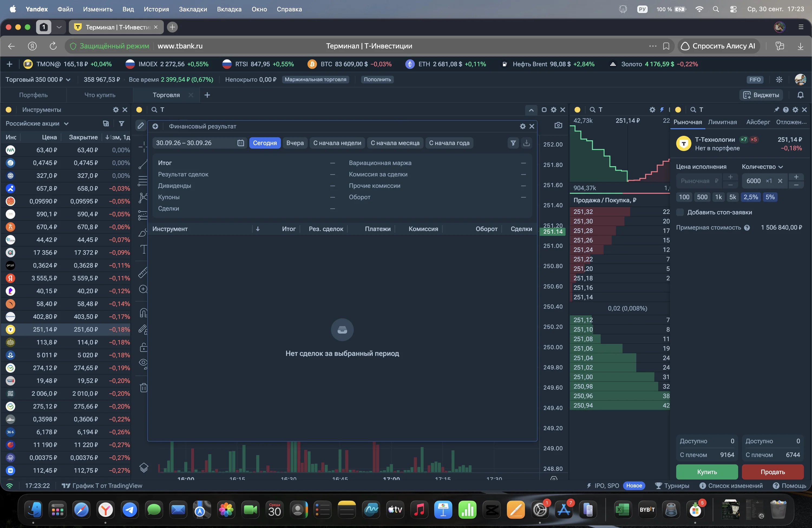
Task: Collapse the chart widget with the chevron up
Action: (531, 110)
